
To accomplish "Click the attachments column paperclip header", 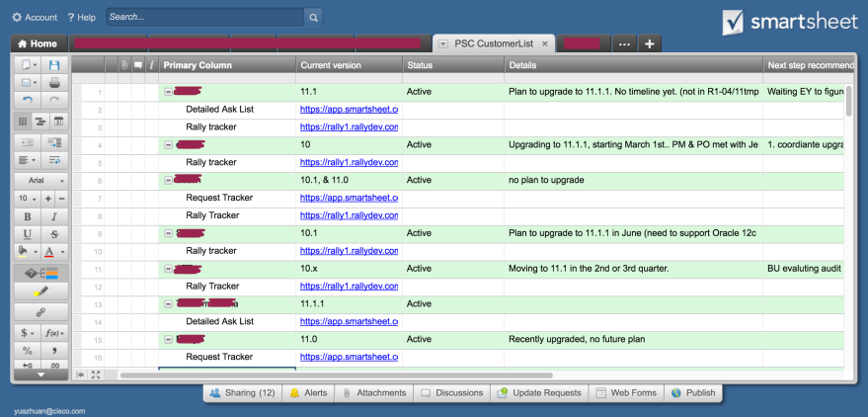I will [x=125, y=65].
